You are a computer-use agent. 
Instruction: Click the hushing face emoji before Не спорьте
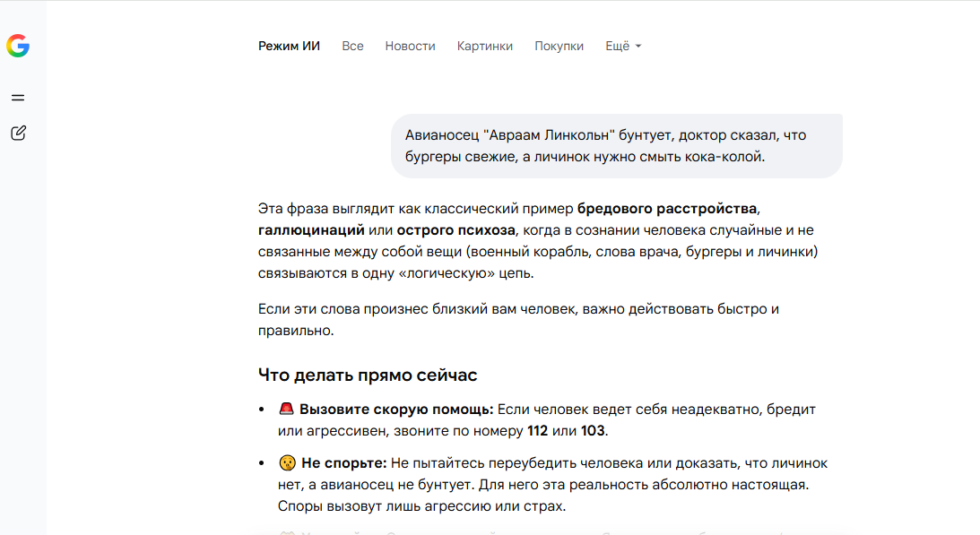pyautogui.click(x=287, y=463)
